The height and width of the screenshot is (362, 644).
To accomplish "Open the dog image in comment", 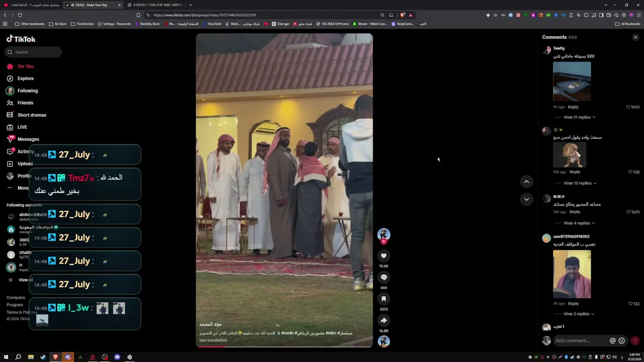I will pos(570,154).
